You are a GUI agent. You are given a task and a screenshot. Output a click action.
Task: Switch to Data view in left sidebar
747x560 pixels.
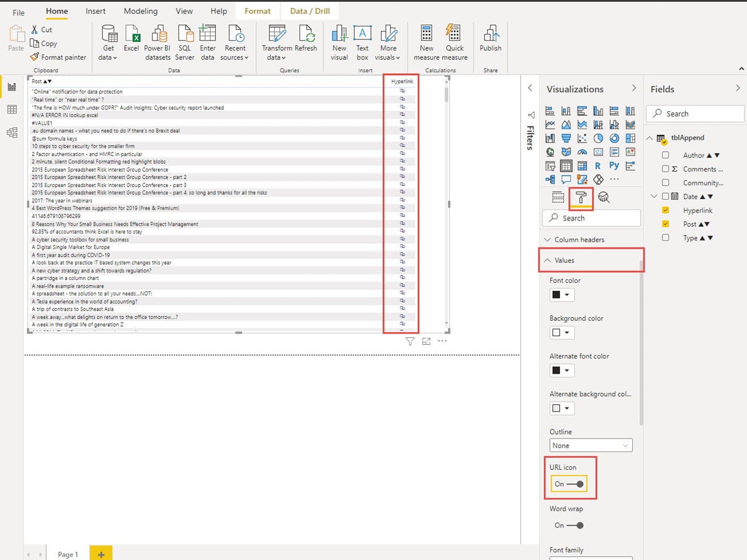coord(12,110)
